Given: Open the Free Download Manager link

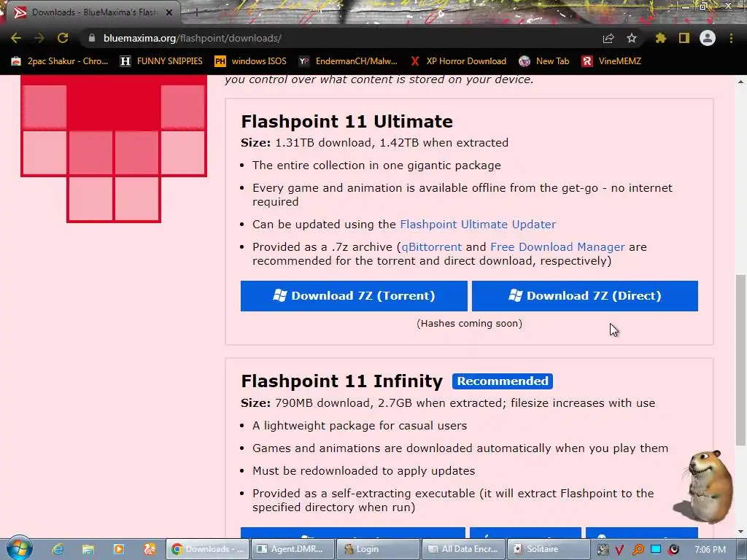Looking at the screenshot, I should coord(557,247).
